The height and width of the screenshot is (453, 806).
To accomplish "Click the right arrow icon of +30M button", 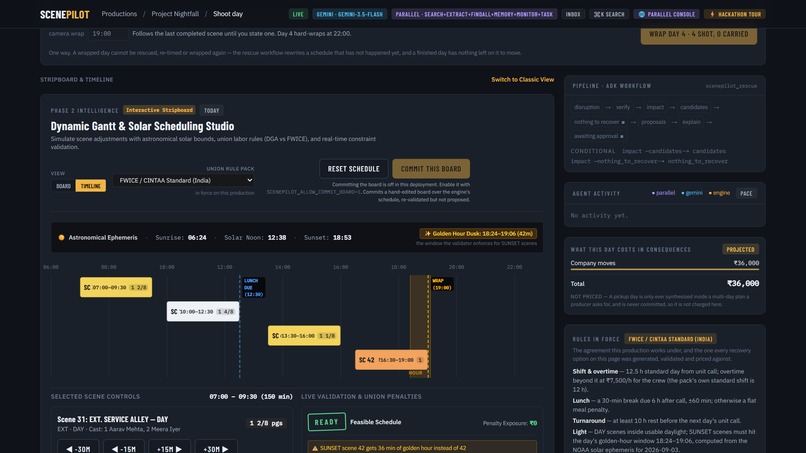I will 225,449.
